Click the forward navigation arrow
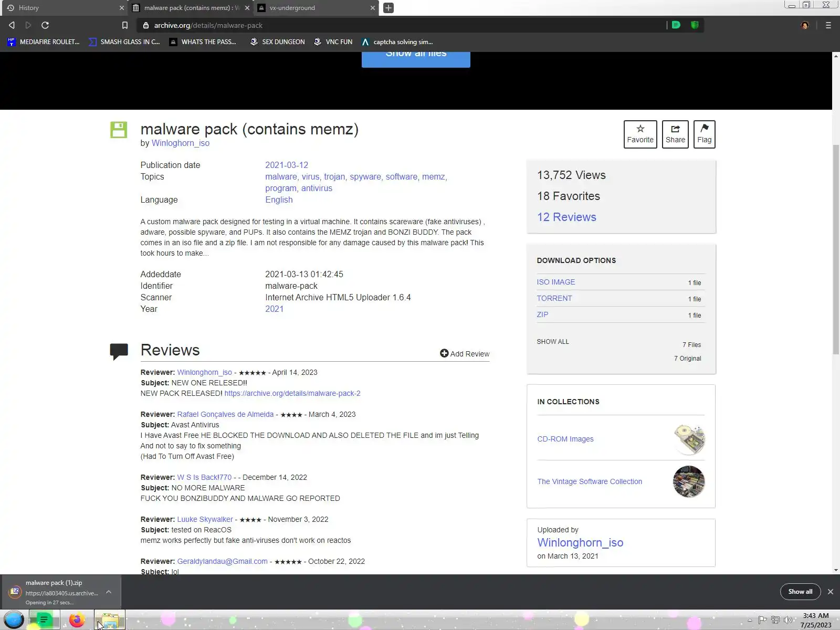This screenshot has width=840, height=630. 28,25
